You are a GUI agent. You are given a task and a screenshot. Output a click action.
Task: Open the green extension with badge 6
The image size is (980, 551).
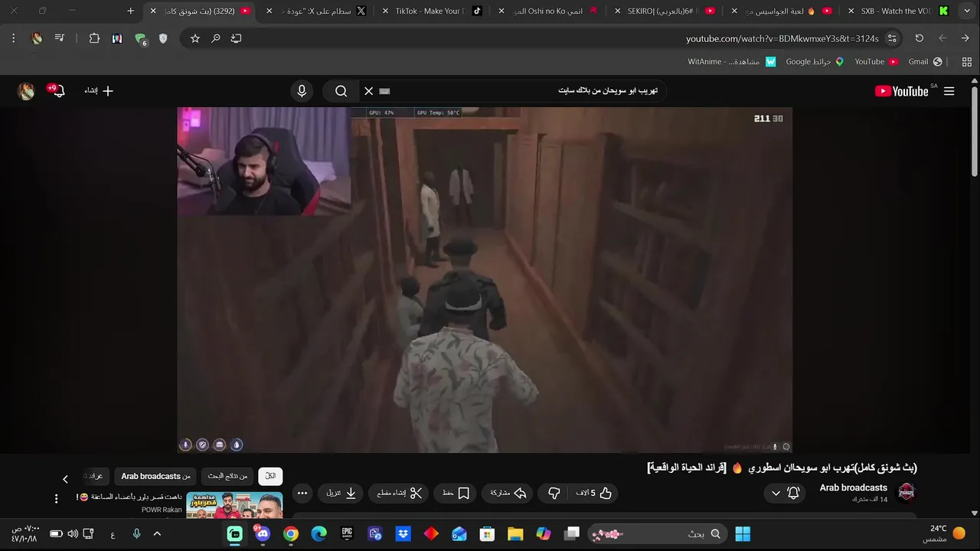click(140, 38)
